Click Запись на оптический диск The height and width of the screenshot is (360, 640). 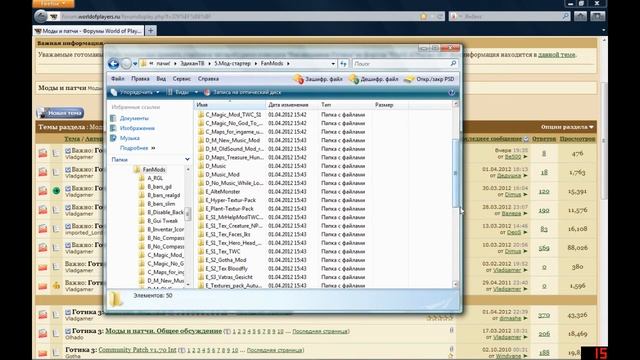tap(242, 92)
